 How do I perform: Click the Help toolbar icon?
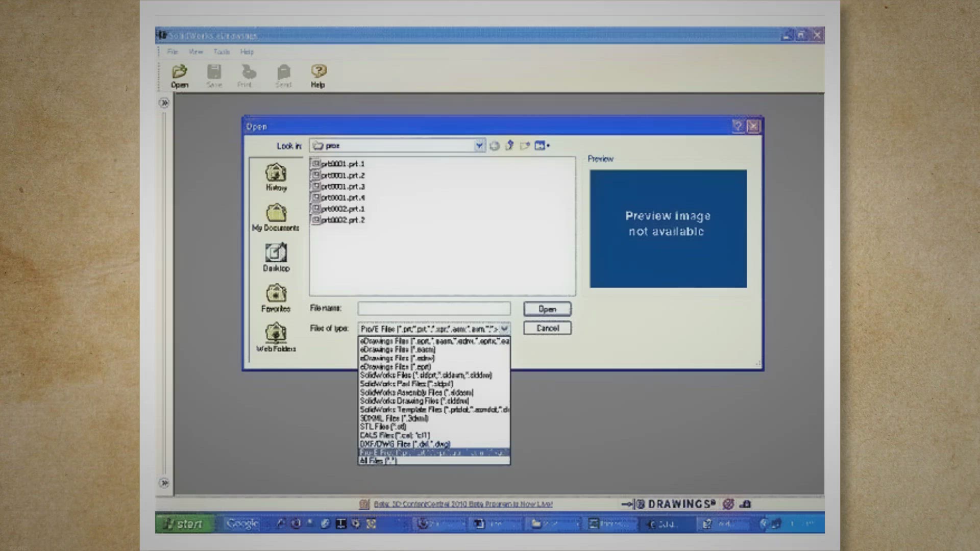(x=318, y=77)
